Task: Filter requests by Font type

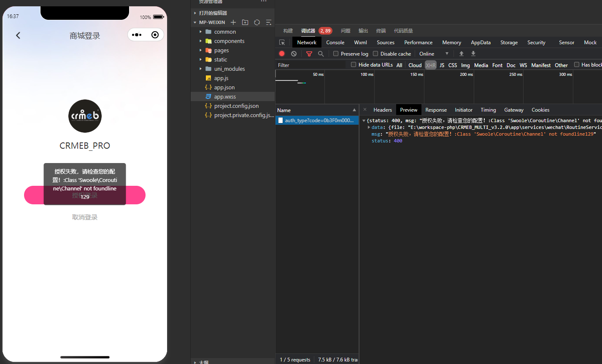Action: click(x=497, y=65)
